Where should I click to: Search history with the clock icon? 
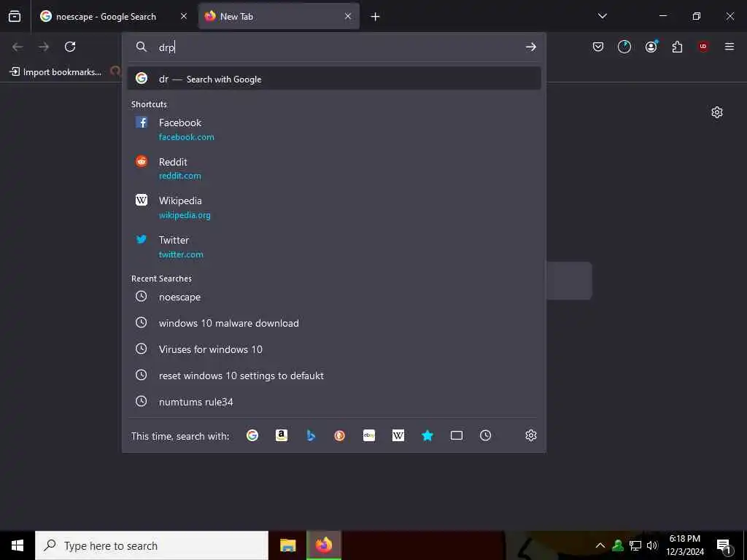click(485, 435)
